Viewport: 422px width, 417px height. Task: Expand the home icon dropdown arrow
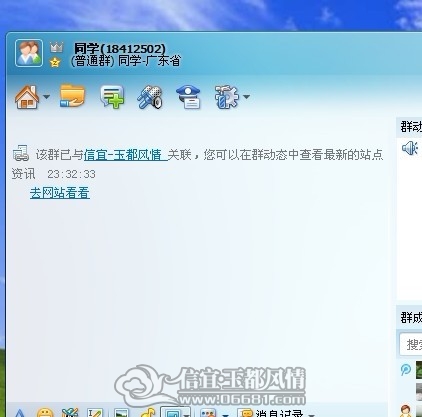point(47,97)
